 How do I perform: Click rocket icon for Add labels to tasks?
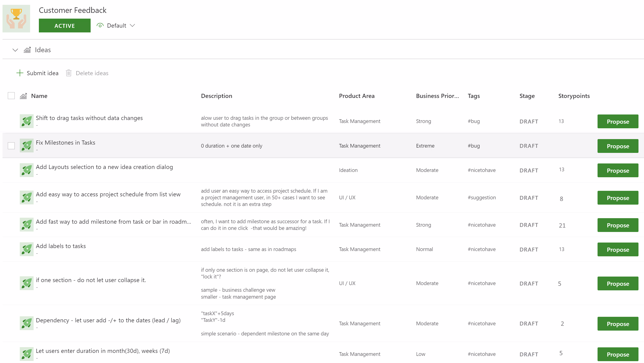26,249
